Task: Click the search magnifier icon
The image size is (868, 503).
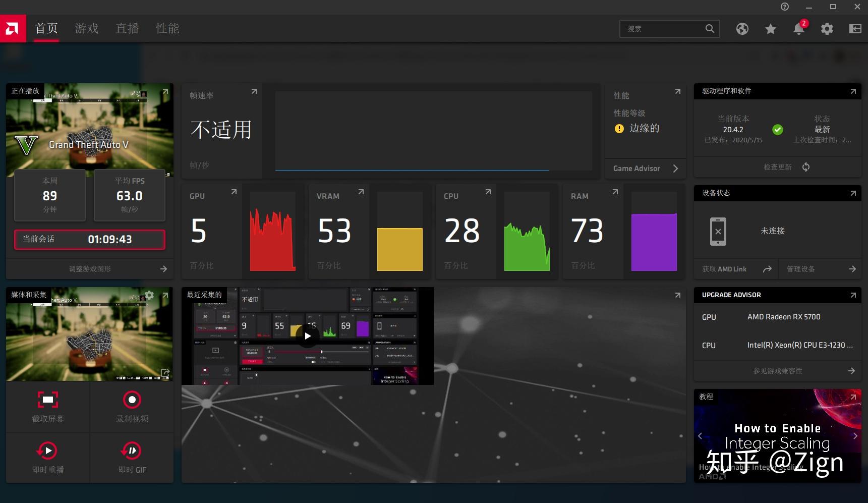Action: [710, 29]
